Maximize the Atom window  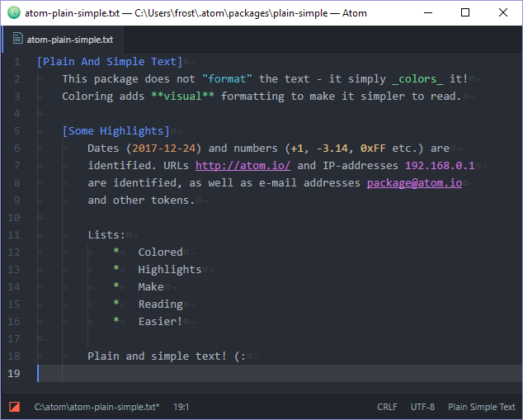[x=465, y=12]
